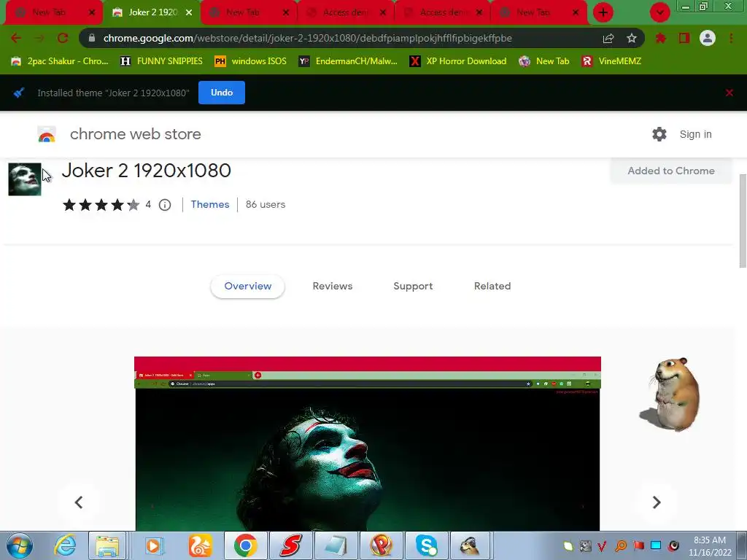Image resolution: width=747 pixels, height=560 pixels.
Task: Open the profile avatar icon
Action: pos(708,38)
